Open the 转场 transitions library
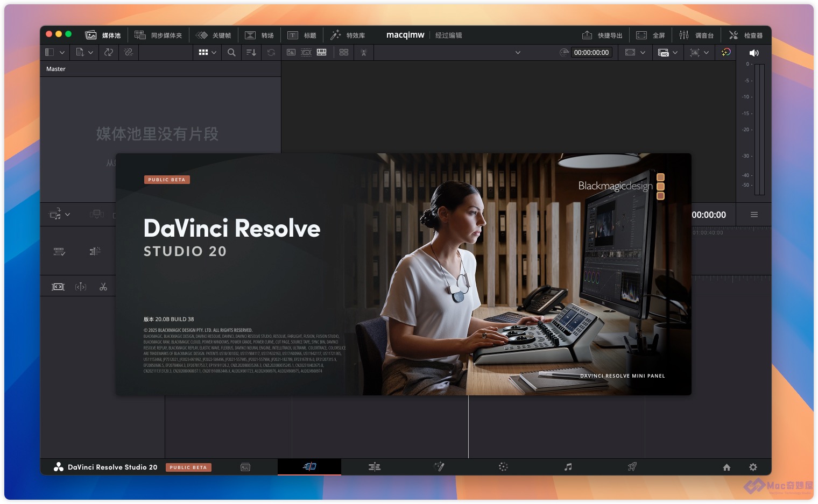This screenshot has width=818, height=504. pos(259,35)
